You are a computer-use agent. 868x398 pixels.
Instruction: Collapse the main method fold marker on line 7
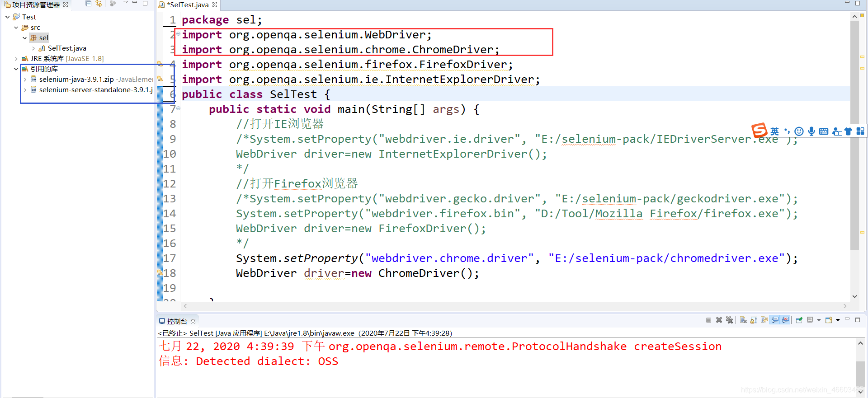coord(178,108)
